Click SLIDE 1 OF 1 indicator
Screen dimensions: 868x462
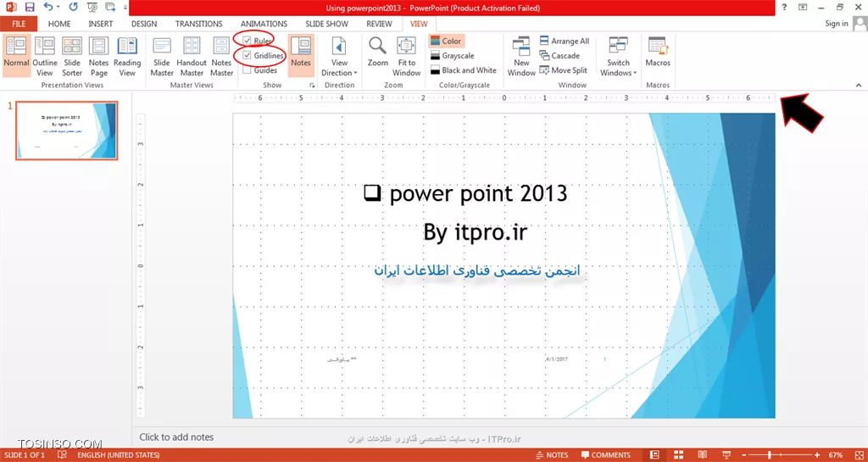[26, 455]
